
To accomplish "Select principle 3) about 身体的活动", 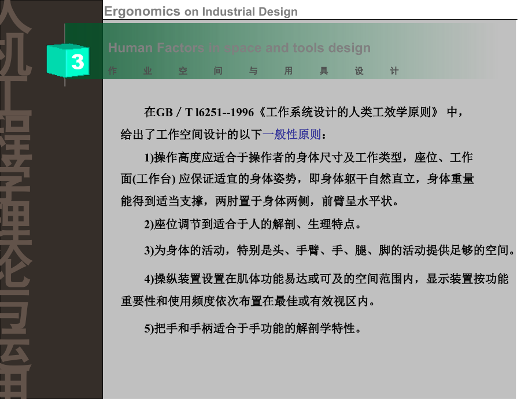I will (x=329, y=250).
